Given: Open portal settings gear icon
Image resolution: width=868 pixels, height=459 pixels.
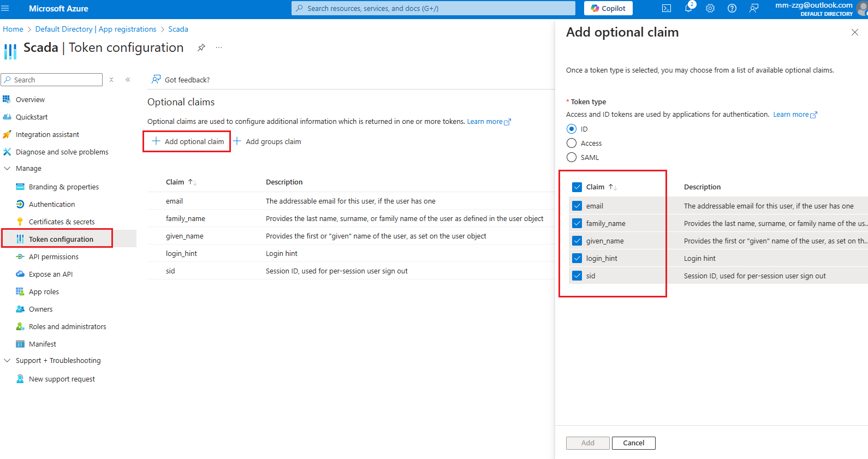Looking at the screenshot, I should [710, 8].
